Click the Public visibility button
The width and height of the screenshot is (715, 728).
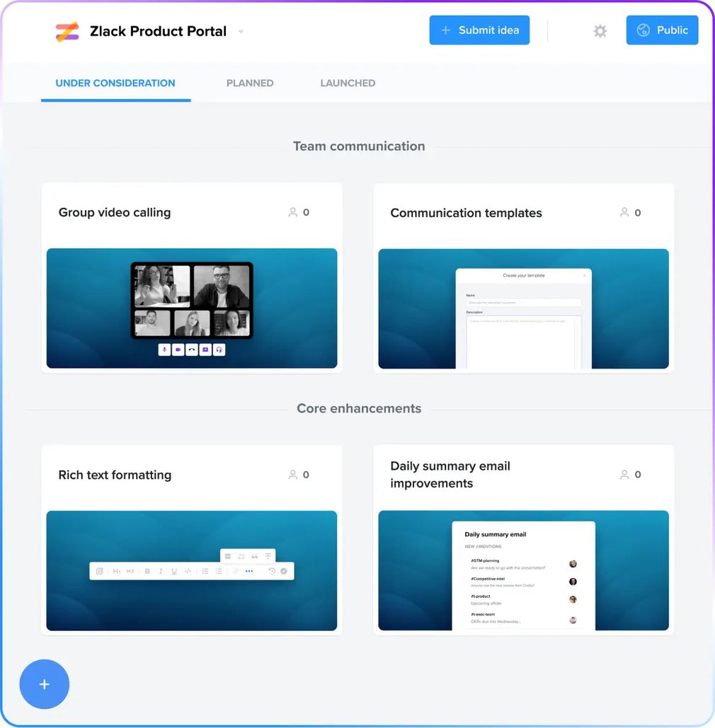click(662, 30)
